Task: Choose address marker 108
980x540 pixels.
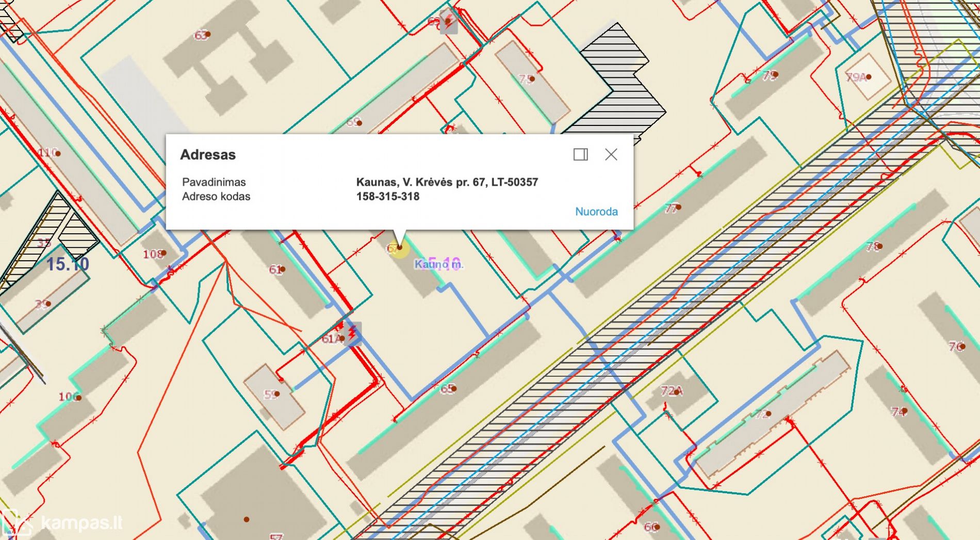Action: click(x=164, y=253)
